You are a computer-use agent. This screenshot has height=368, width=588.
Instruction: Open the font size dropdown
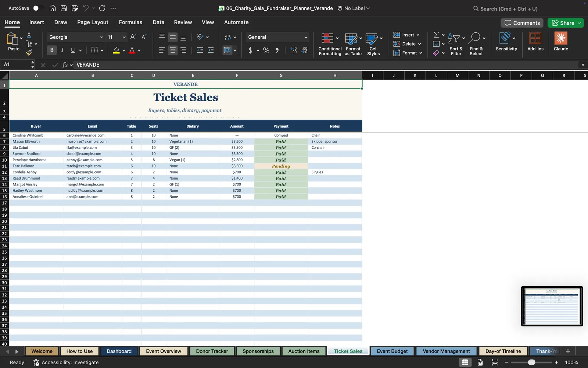(x=124, y=37)
